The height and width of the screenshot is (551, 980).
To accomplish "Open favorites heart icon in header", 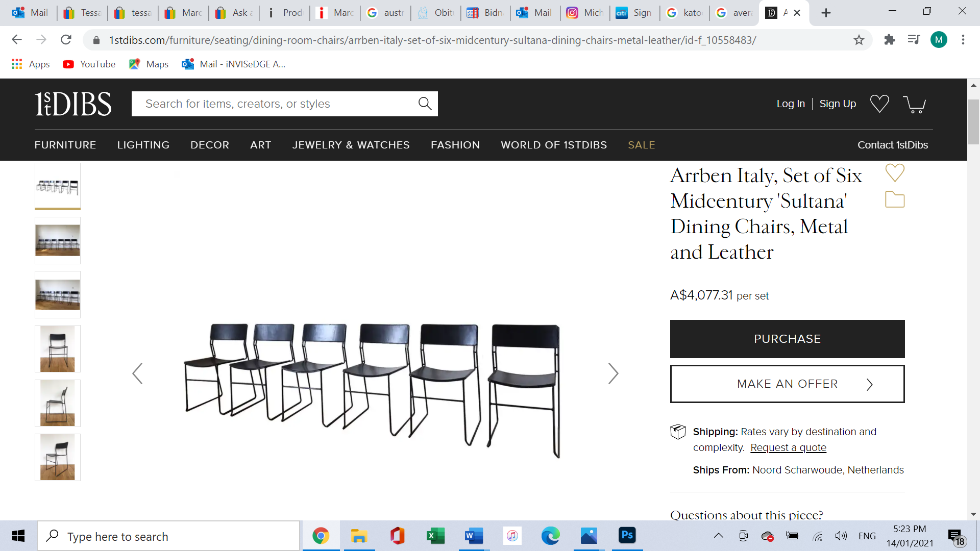I will tap(879, 104).
